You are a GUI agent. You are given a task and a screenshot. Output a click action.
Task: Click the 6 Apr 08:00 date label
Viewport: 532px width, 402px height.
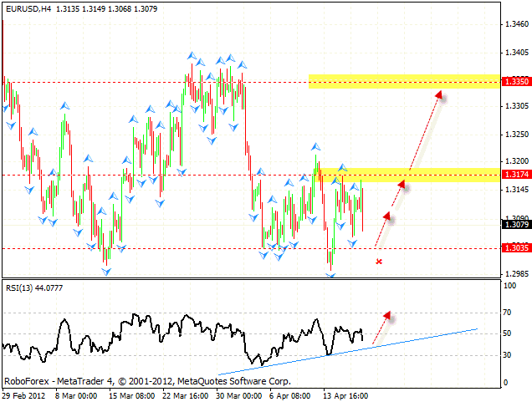click(289, 396)
